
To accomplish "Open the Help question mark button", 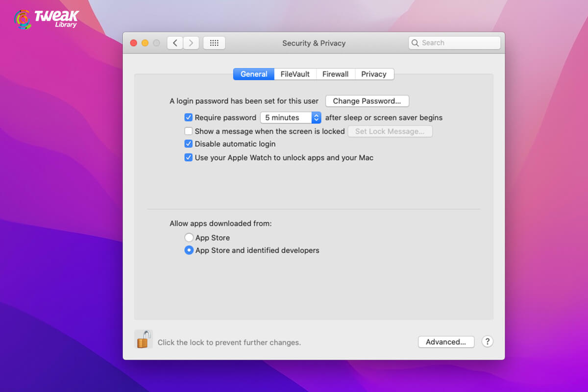I will (x=487, y=342).
